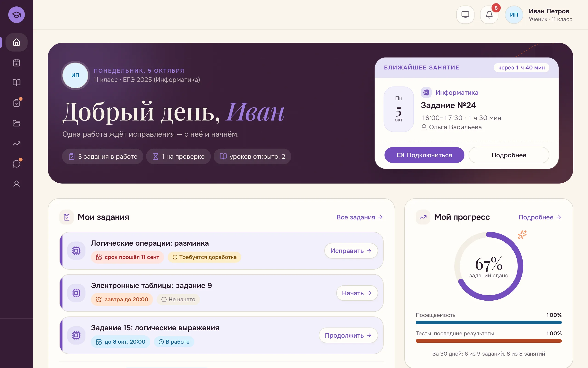588x368 pixels.
Task: Open the assignments clipboard sidebar icon
Action: (x=17, y=103)
